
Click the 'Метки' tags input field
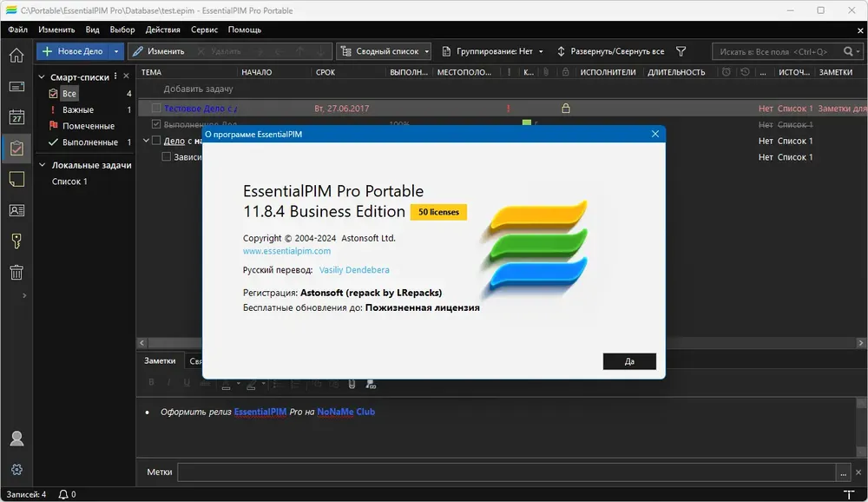(x=507, y=472)
